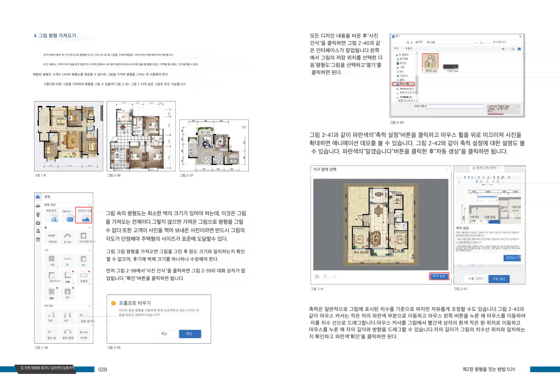Select the 기둥 column tool
This screenshot has height=392, width=560.
[52, 261]
